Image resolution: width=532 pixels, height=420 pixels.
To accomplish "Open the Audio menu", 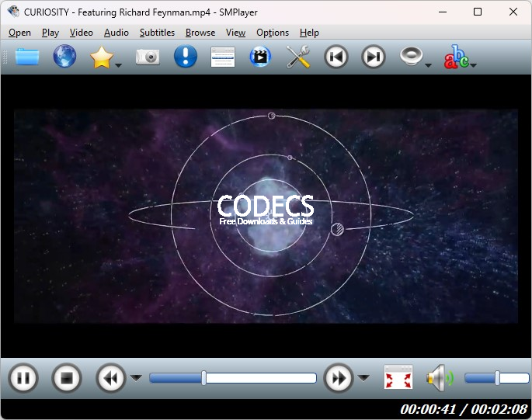I will (x=116, y=33).
